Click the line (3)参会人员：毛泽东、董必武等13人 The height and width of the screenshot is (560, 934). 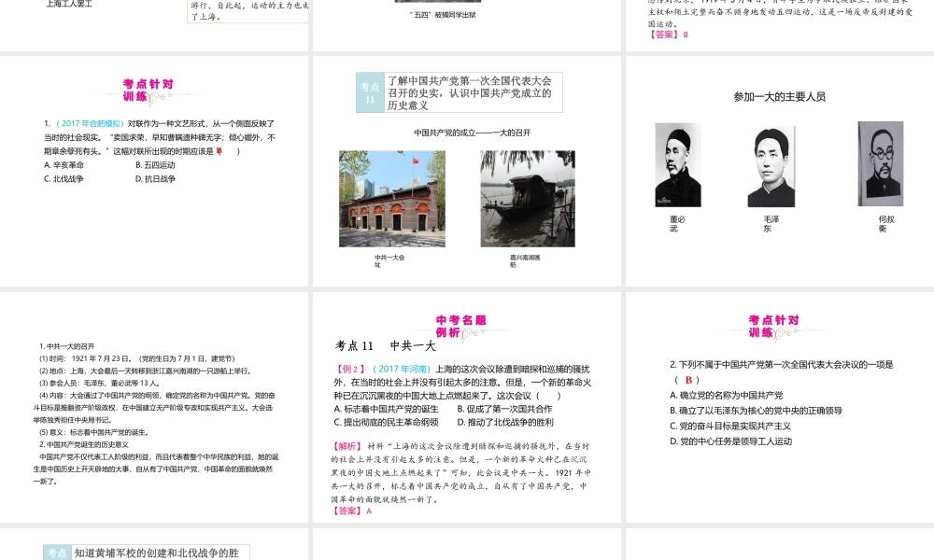click(x=99, y=384)
